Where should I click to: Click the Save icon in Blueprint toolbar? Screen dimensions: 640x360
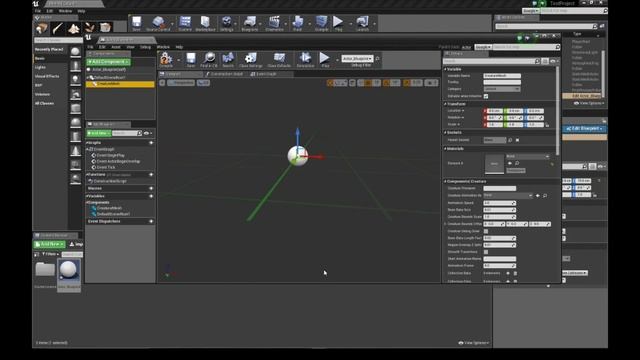(191, 59)
